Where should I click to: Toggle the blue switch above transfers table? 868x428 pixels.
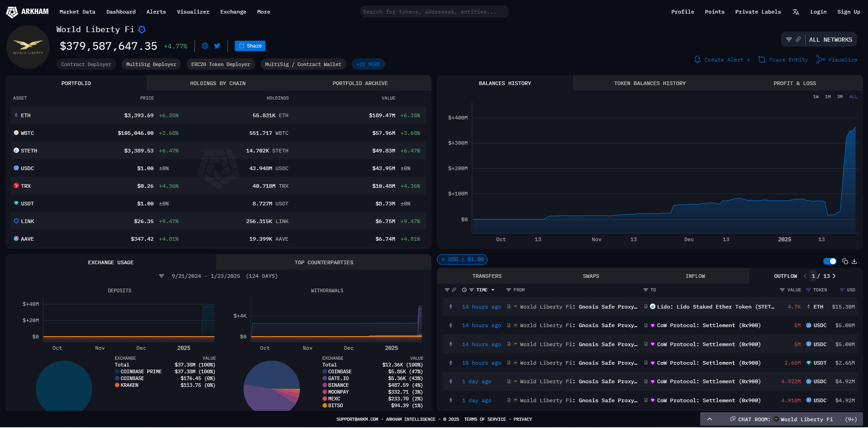coord(830,261)
